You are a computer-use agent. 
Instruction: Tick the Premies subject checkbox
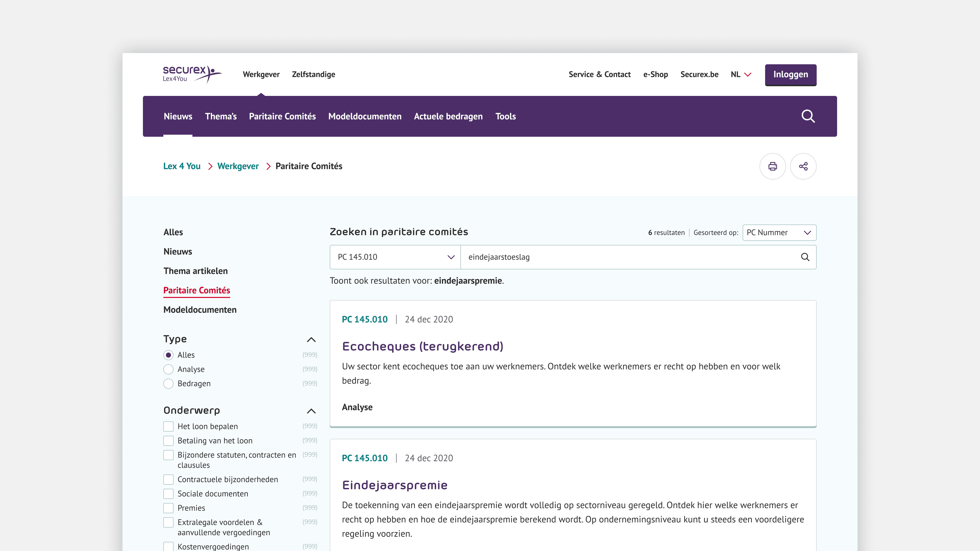pos(168,508)
